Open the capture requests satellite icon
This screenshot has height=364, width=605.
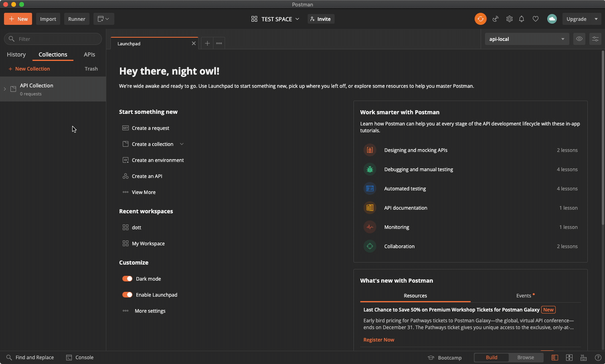[x=496, y=19]
